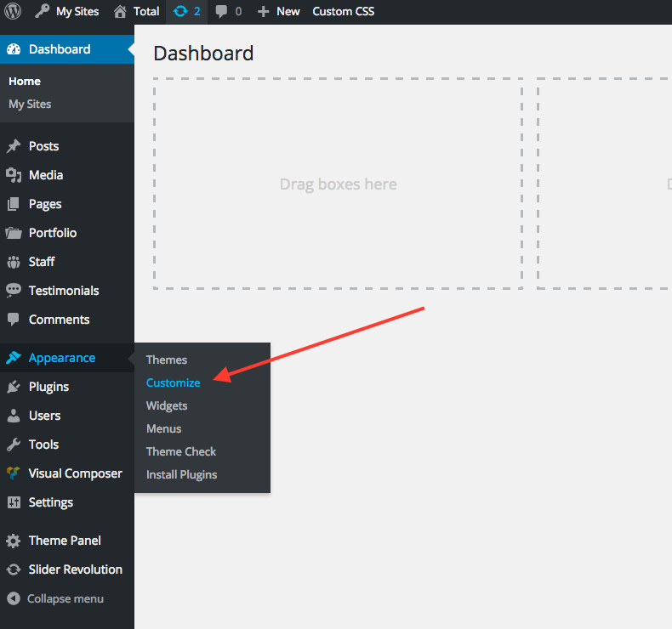The width and height of the screenshot is (672, 629).
Task: Open the Testimonials menu
Action: pyautogui.click(x=64, y=291)
